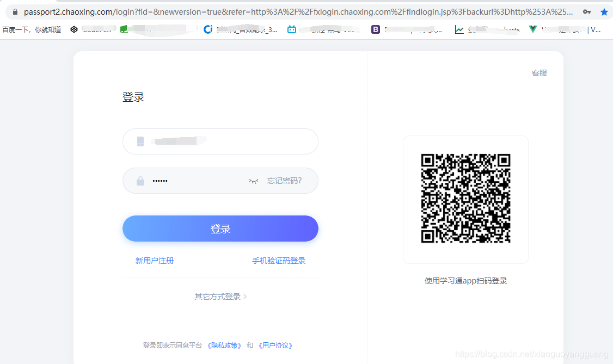Open the Vue V bookmark icon
Viewport: 613px width, 364px height.
click(532, 29)
